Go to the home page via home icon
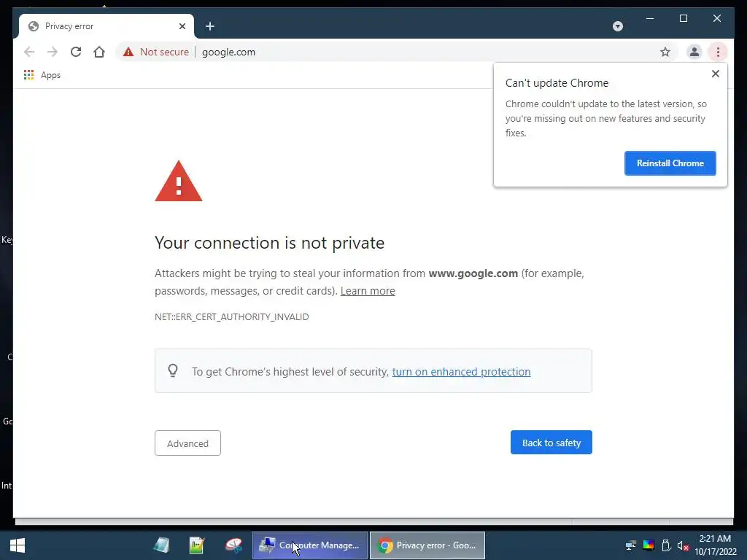This screenshot has height=560, width=747. [x=99, y=52]
